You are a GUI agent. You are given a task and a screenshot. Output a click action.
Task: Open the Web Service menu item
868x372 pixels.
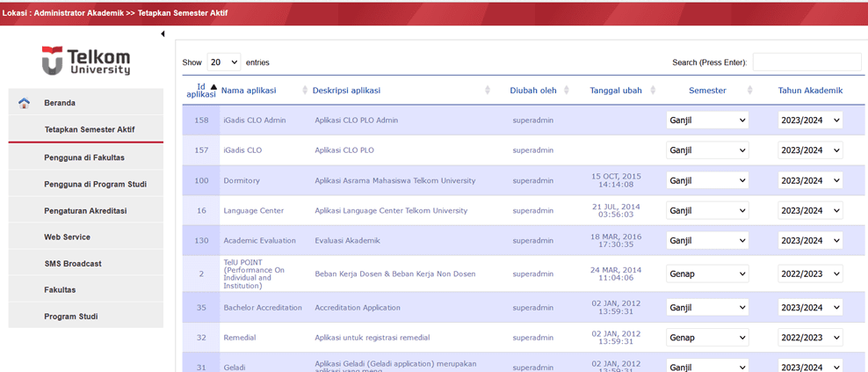point(86,237)
